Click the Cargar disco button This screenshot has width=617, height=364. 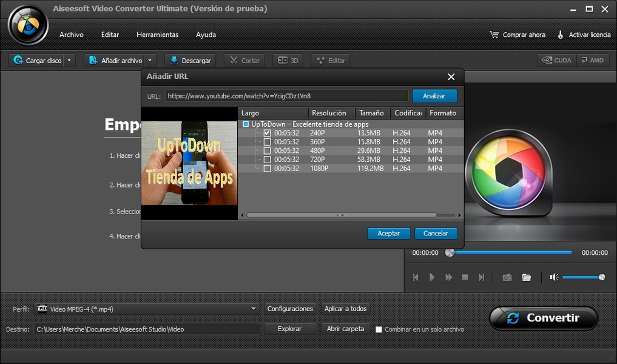click(x=36, y=61)
